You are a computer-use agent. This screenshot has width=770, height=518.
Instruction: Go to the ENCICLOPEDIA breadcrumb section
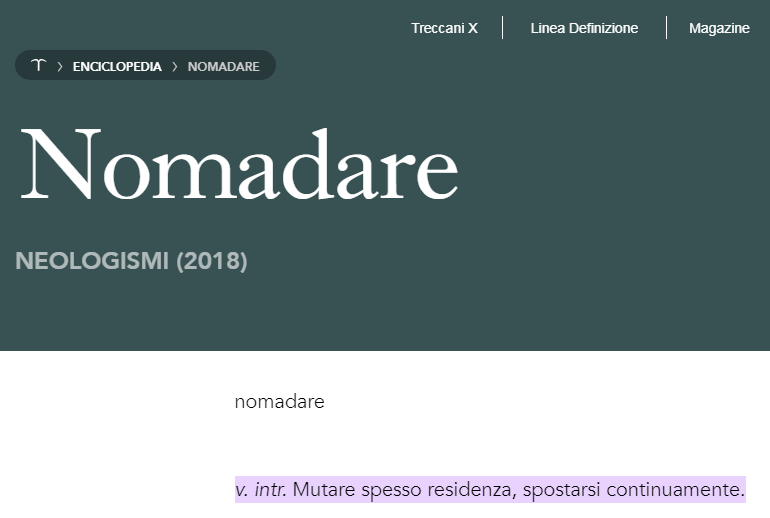tap(117, 66)
